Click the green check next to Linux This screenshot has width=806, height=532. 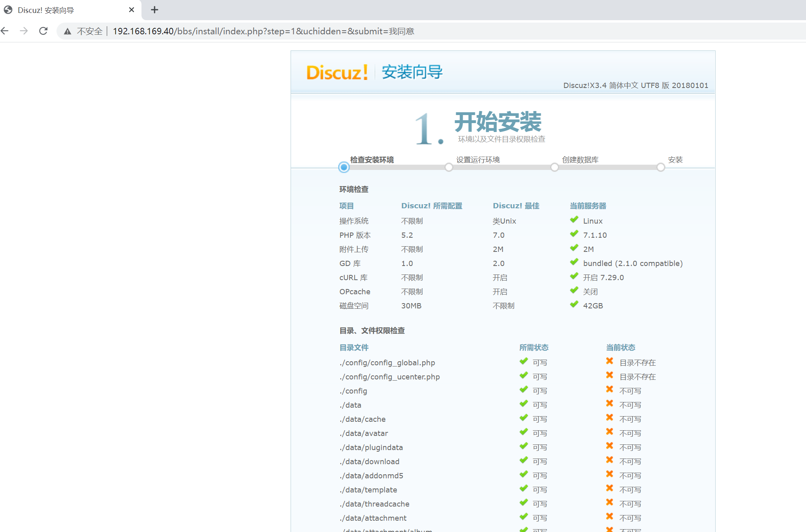[574, 220]
